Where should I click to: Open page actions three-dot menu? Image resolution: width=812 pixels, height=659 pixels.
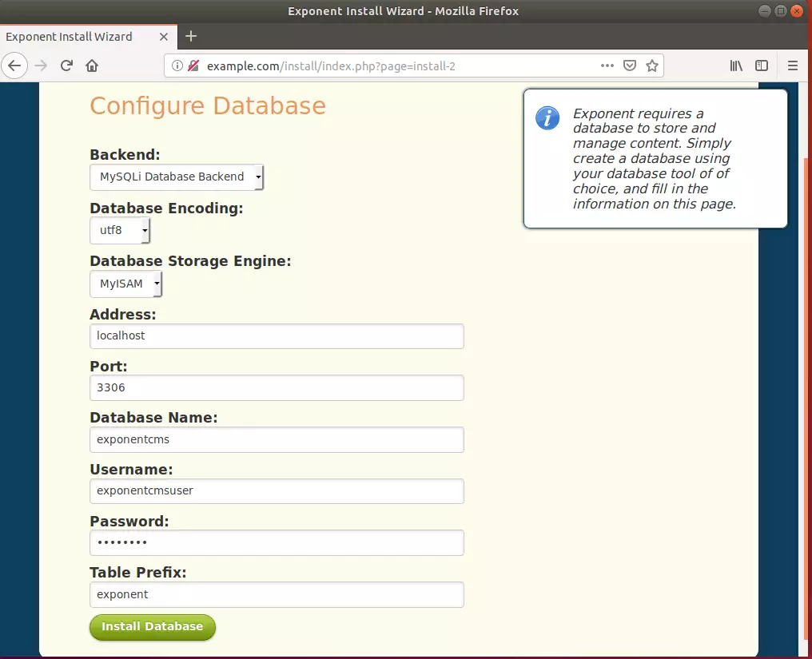pyautogui.click(x=607, y=66)
